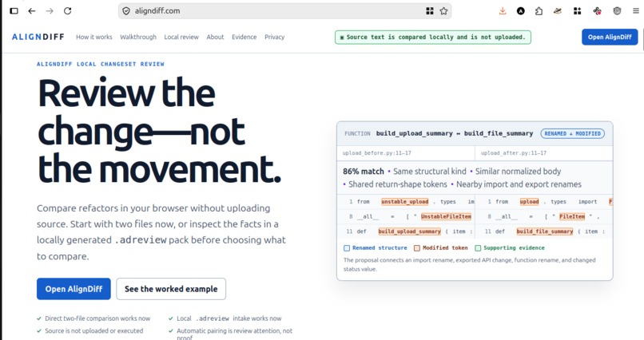The height and width of the screenshot is (340, 644).
Task: Open the How it works nav link
Action: (94, 37)
